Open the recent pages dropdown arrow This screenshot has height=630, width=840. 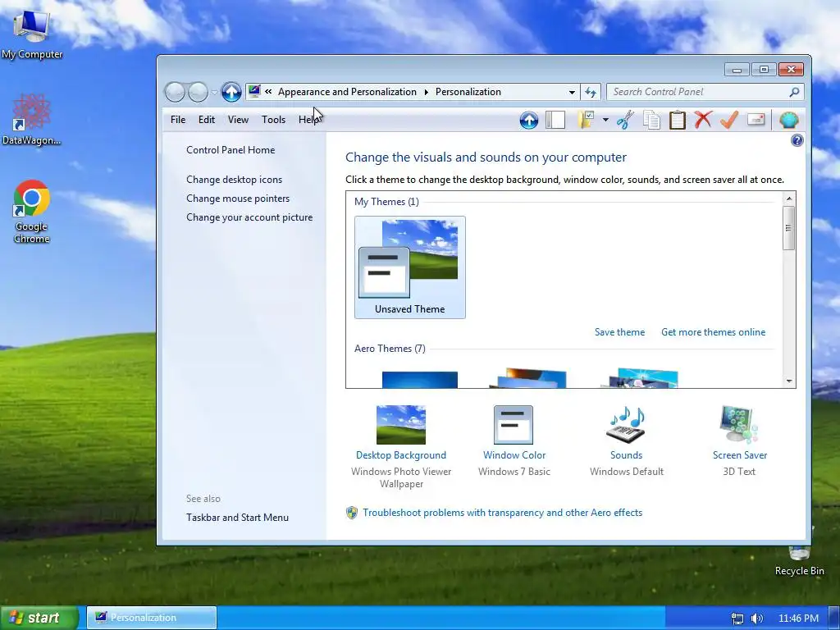pyautogui.click(x=214, y=92)
